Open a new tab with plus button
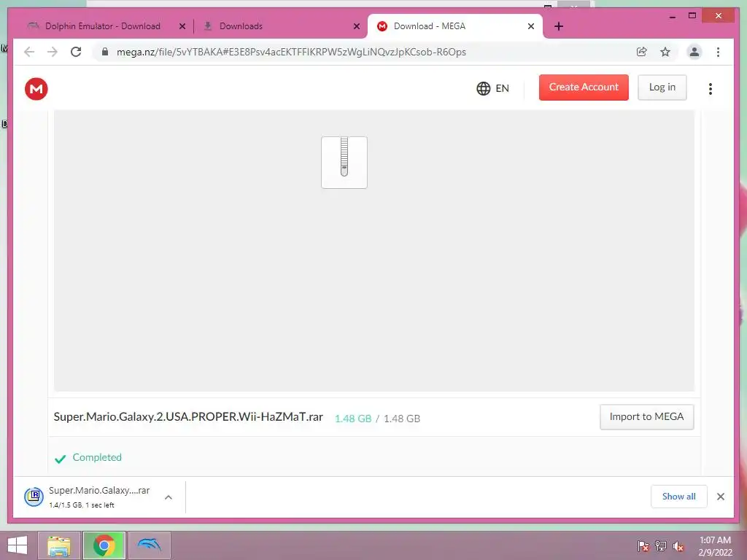This screenshot has width=747, height=560. [559, 27]
